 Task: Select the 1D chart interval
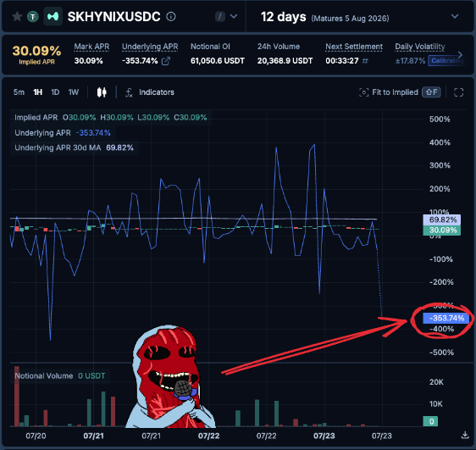pos(55,92)
